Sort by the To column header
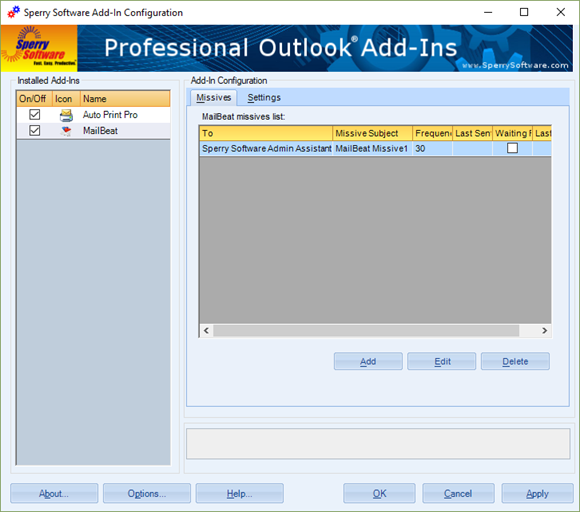 (x=266, y=133)
